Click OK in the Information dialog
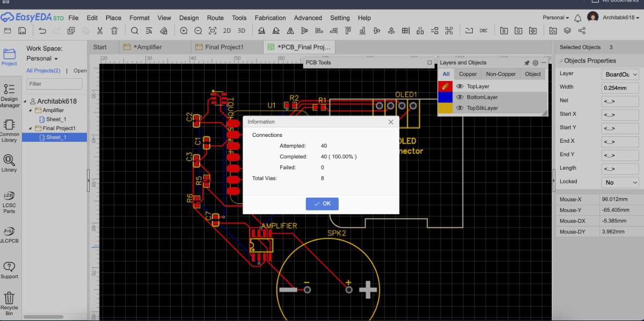 point(322,203)
